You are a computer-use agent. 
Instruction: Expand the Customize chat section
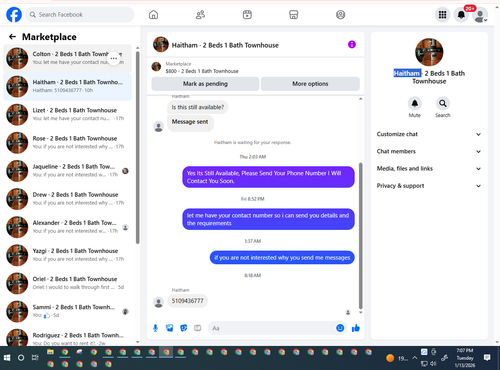coord(429,134)
